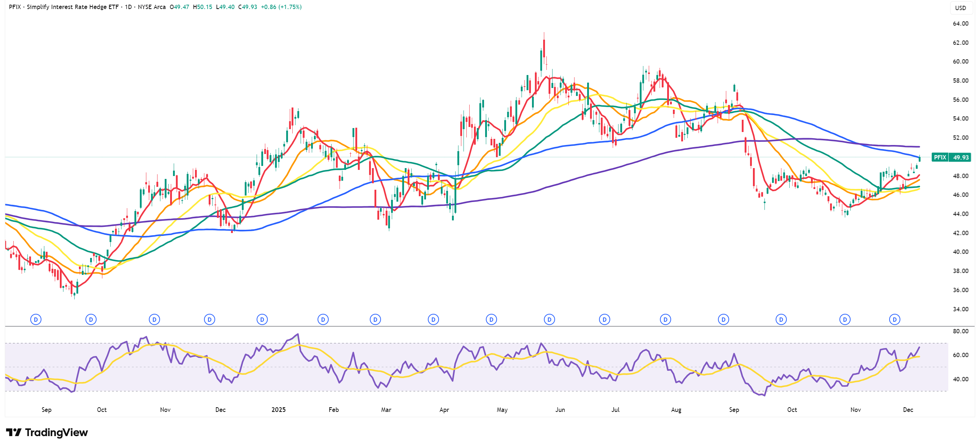This screenshot has width=980, height=448.
Task: Click the NYSE Arca exchange label
Action: pyautogui.click(x=152, y=7)
